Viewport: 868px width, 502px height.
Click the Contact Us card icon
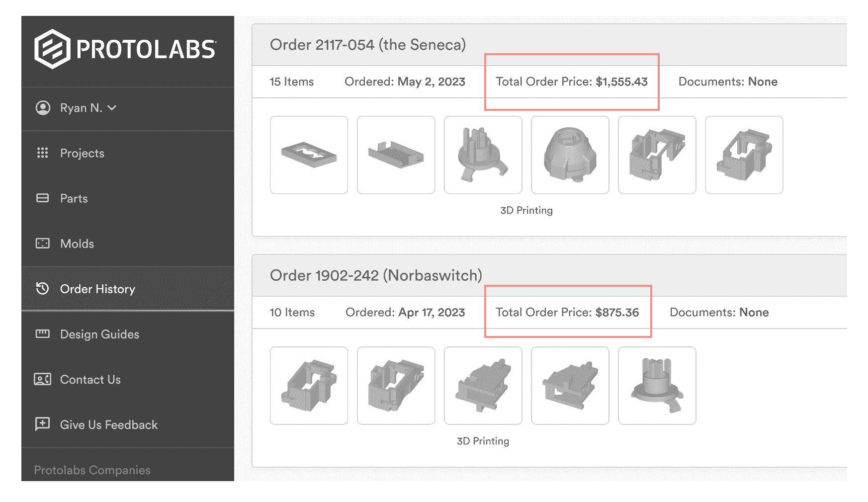tap(43, 379)
